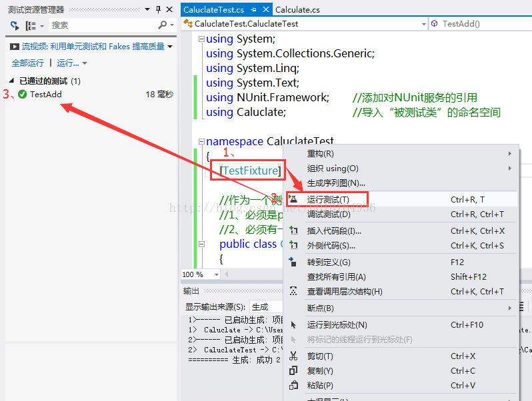Select 查找所有引用(A) menu entry
The height and width of the screenshot is (401, 532).
point(401,277)
